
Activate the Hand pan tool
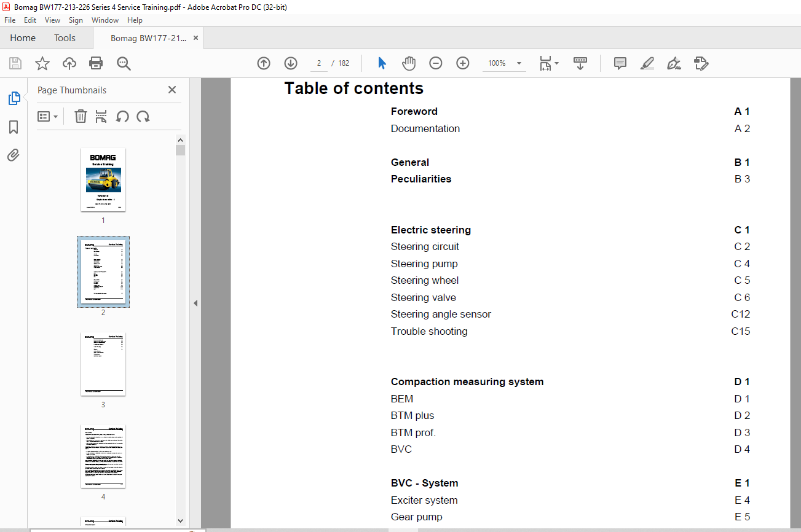coord(409,63)
